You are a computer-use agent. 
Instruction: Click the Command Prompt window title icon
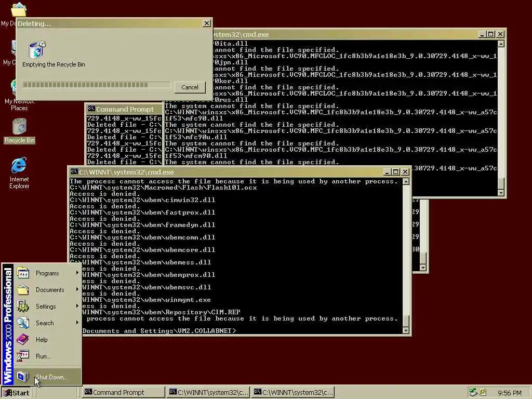[91, 109]
